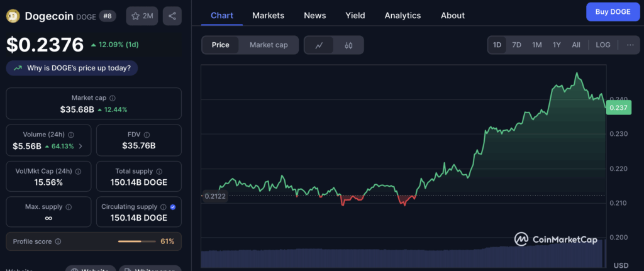
Task: Click the USD currency label
Action: click(x=621, y=265)
